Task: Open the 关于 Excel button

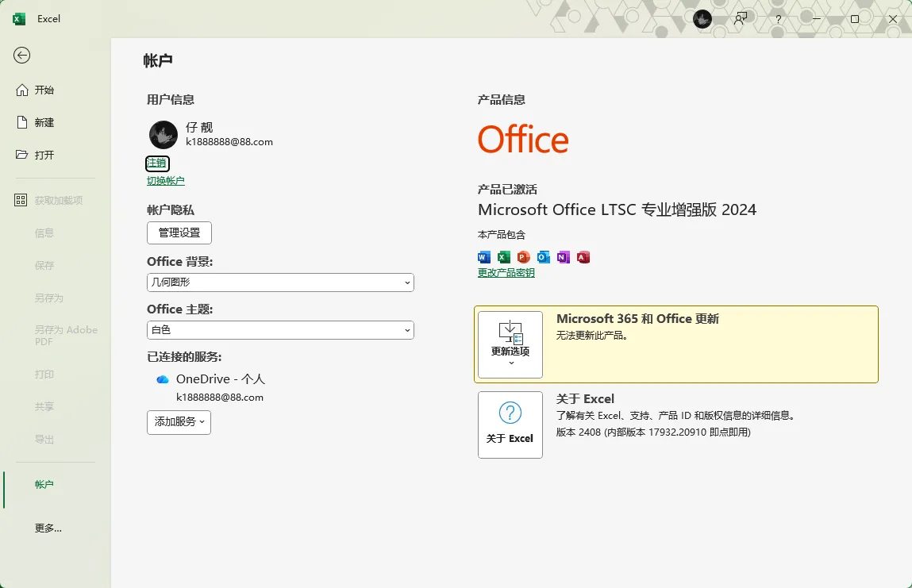Action: click(510, 425)
